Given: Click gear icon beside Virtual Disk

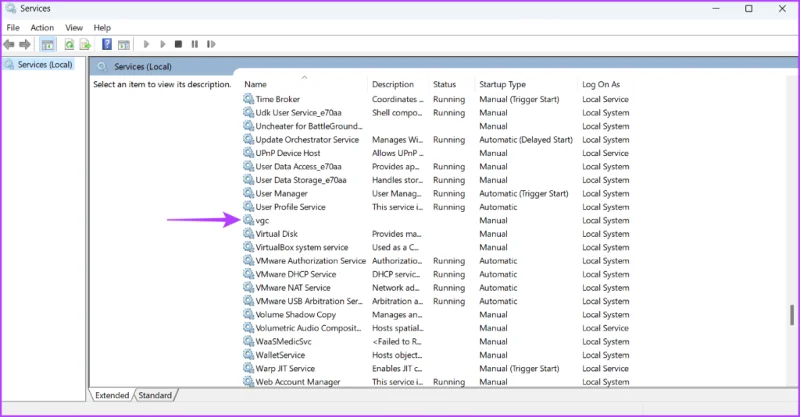Looking at the screenshot, I should coord(248,233).
